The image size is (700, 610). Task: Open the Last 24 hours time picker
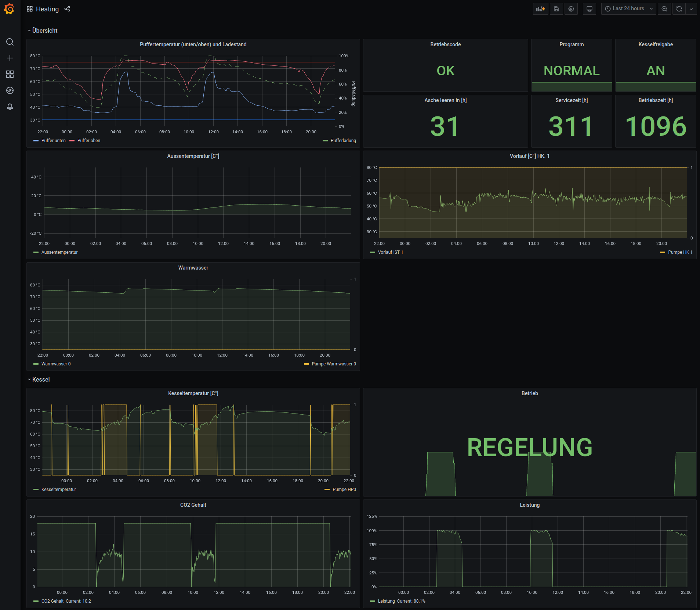pos(628,9)
